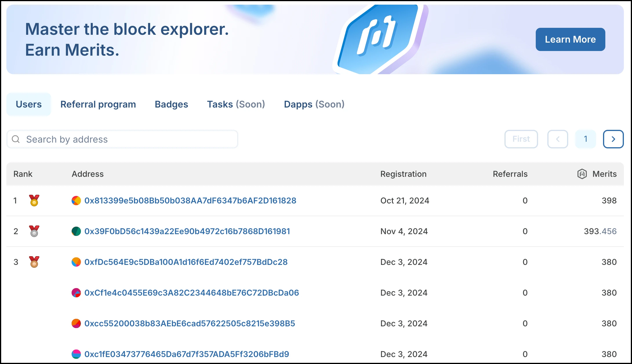Click the Merits logo in the banner
The height and width of the screenshot is (364, 632).
coord(377,38)
